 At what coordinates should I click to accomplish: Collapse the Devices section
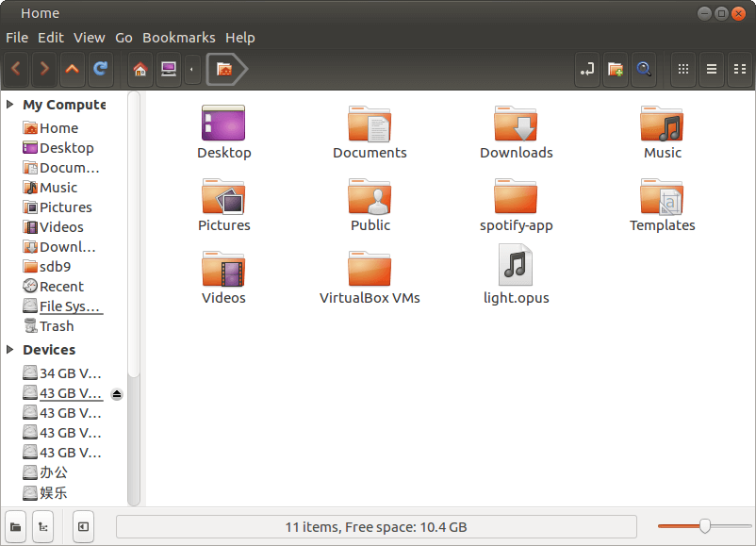[10, 350]
